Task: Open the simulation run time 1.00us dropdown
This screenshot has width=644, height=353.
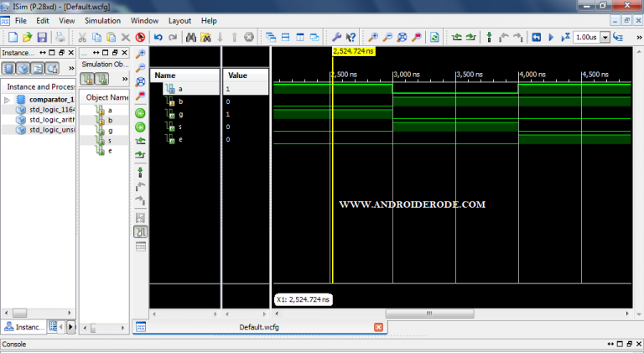Action: coord(605,38)
